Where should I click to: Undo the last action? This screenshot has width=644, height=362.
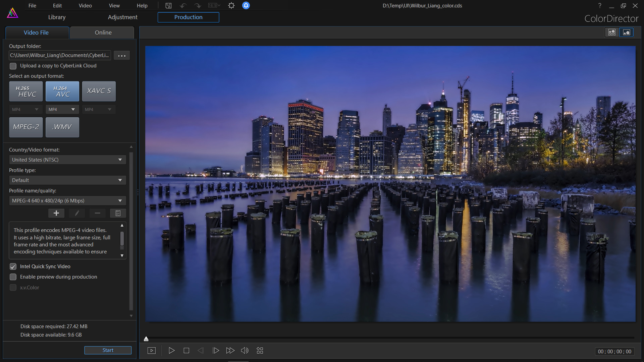click(183, 5)
